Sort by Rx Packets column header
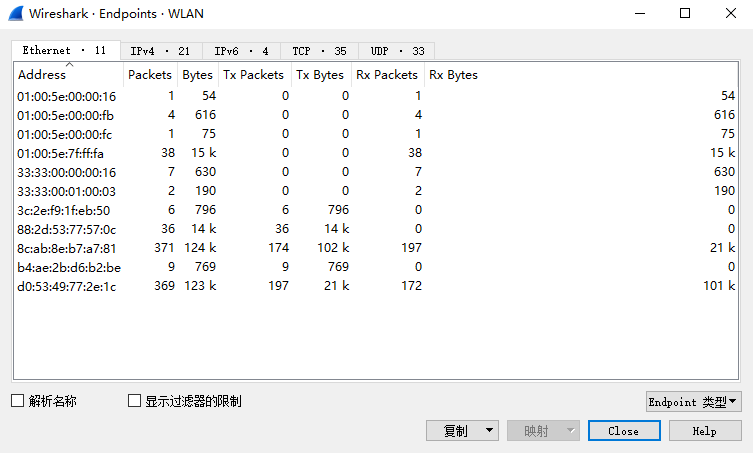 coord(387,74)
